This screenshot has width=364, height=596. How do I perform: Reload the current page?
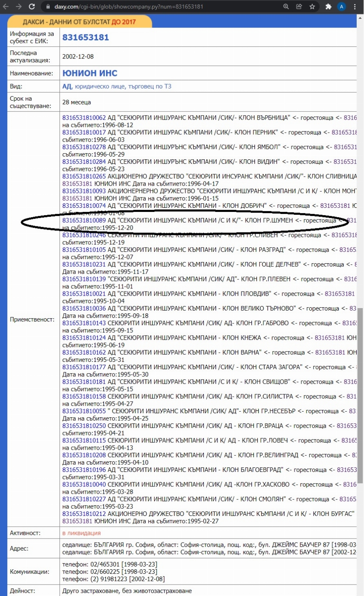coord(32,6)
